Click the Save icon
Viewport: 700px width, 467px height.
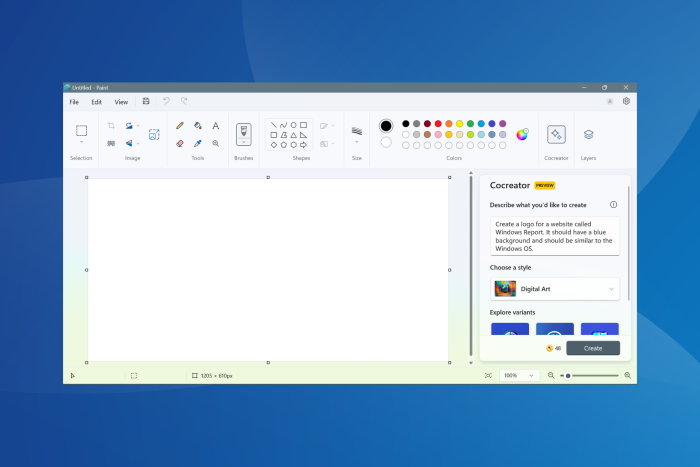click(146, 101)
